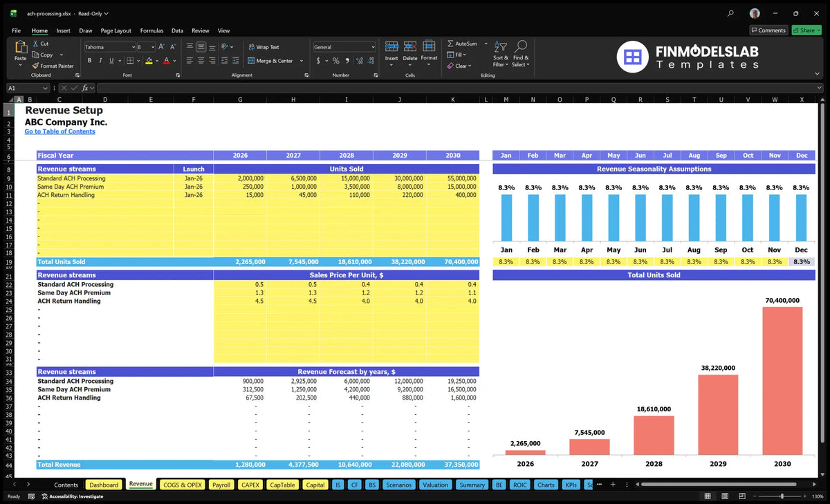Switch to Page Layout view in status bar
Screen dimensions: 830x504
[723, 496]
